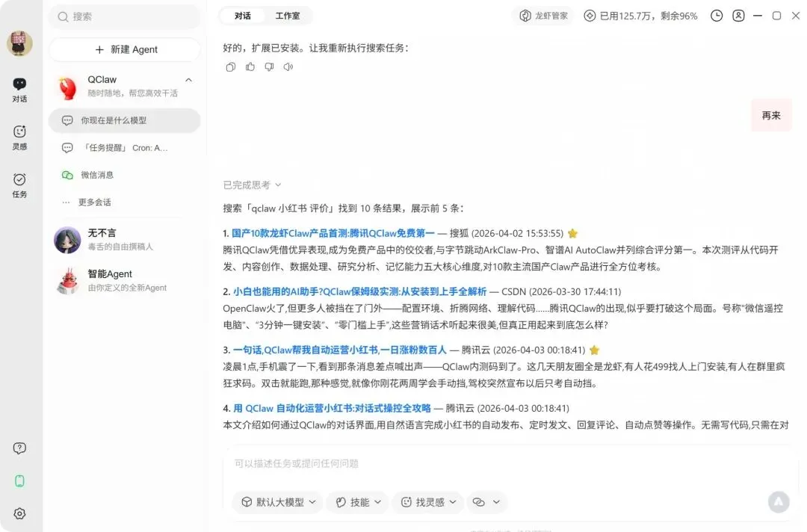
Task: Close the QClaw window
Action: pos(796,16)
